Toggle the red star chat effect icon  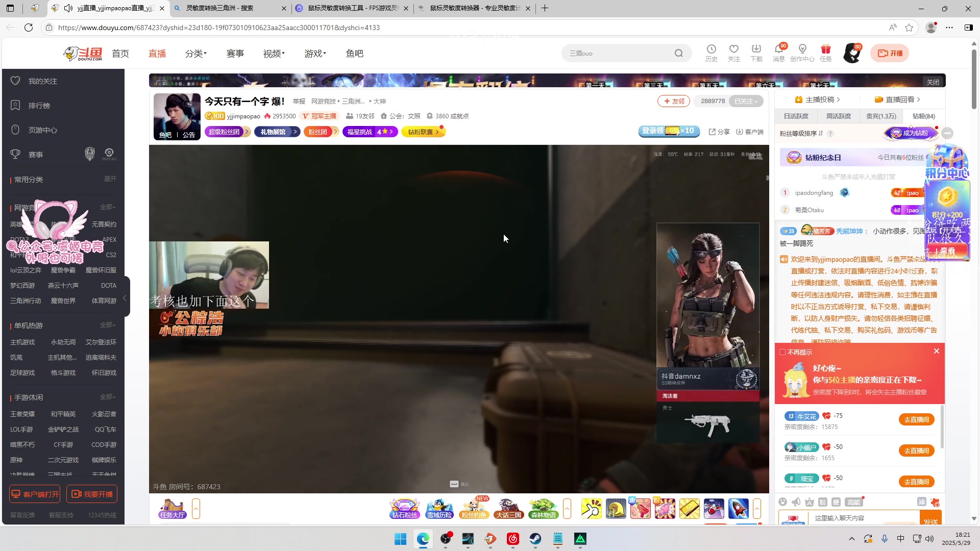point(935,502)
